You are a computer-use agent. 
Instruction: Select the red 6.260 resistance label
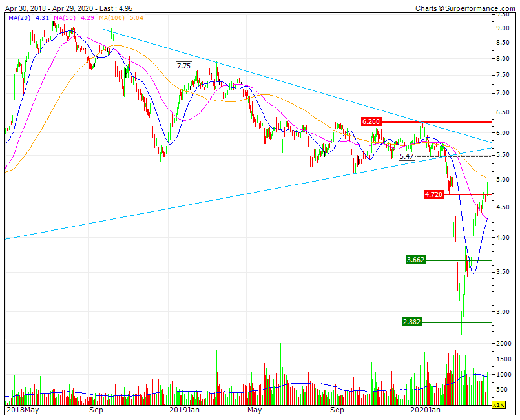point(371,121)
